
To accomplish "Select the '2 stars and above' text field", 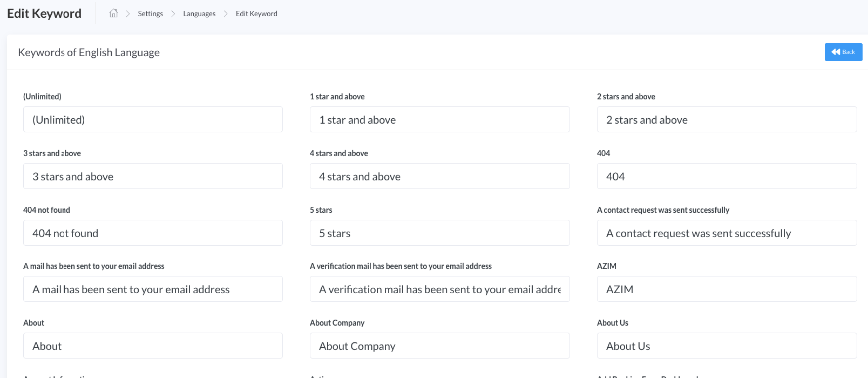I will (x=727, y=119).
